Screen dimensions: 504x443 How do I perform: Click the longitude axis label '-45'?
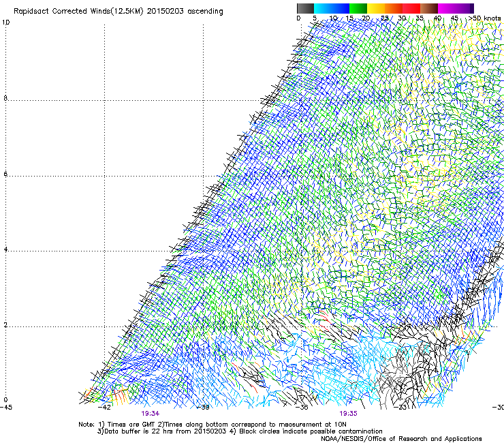[6, 408]
